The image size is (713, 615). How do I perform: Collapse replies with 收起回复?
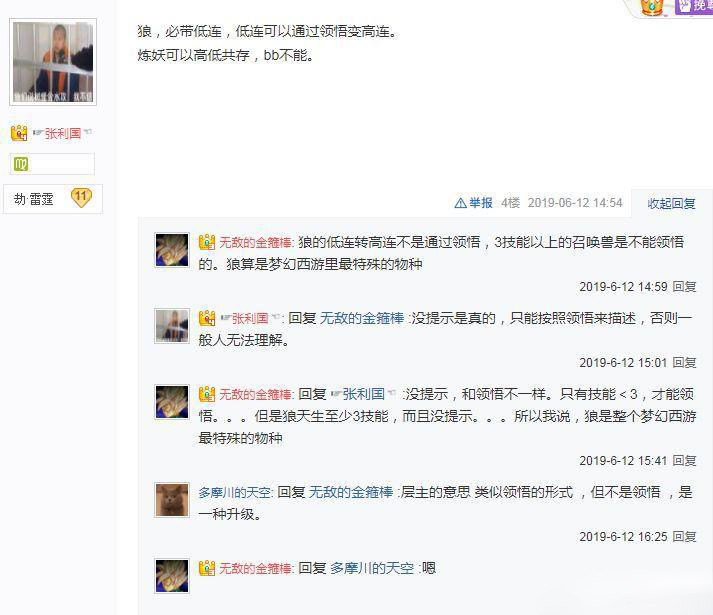tap(671, 203)
